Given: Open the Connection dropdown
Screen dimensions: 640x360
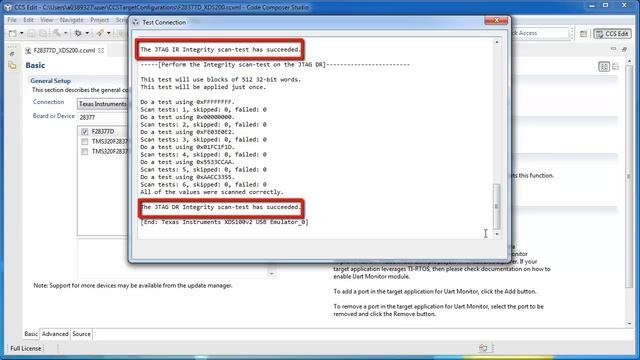Looking at the screenshot, I should 102,104.
